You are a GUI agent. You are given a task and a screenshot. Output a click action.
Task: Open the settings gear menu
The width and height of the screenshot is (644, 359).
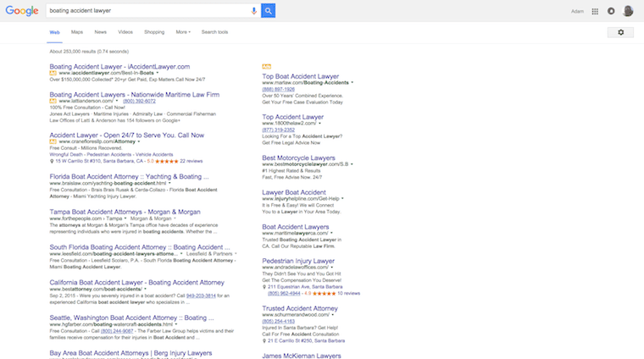click(620, 32)
